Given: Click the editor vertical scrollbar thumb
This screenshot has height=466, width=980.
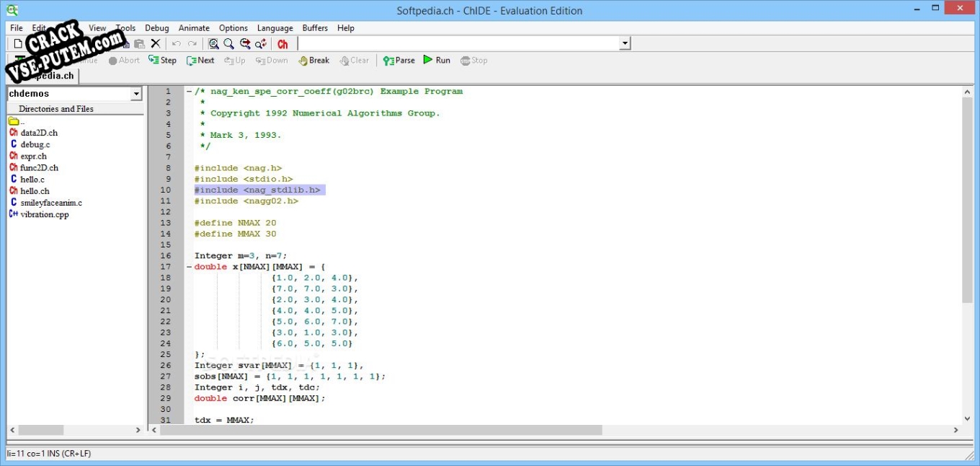Looking at the screenshot, I should click(x=967, y=200).
